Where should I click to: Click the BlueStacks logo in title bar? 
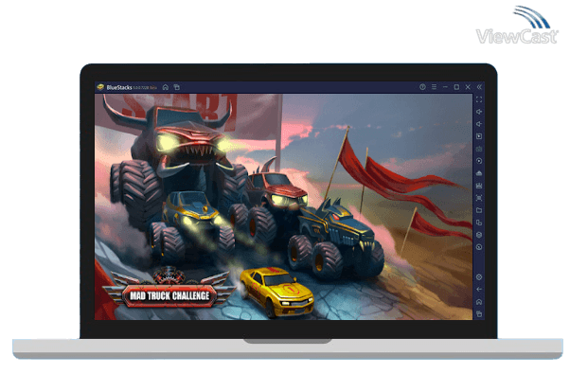click(x=100, y=87)
